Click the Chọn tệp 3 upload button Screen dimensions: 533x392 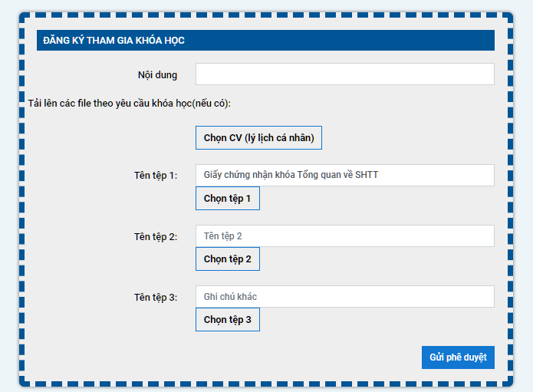coord(227,320)
